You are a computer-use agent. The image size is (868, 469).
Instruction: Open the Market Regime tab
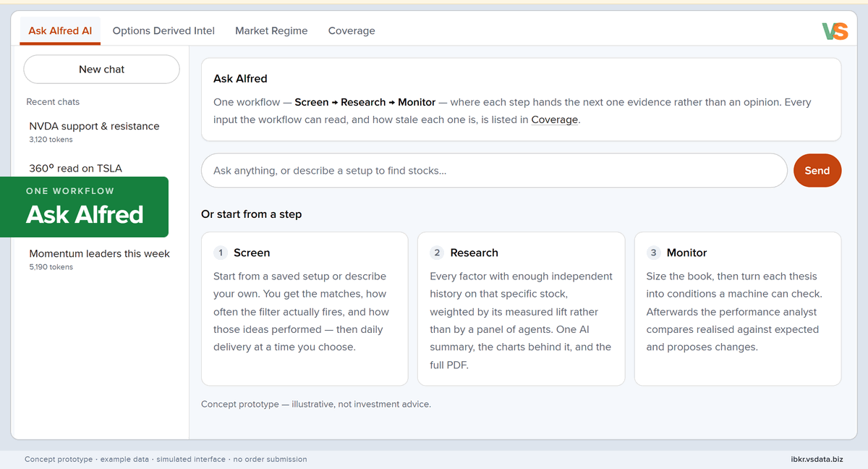point(271,30)
